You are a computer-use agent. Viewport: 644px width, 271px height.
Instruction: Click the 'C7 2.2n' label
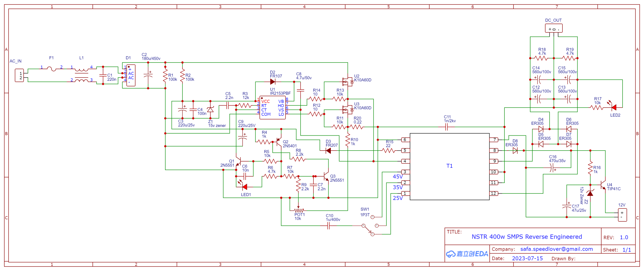321,187
